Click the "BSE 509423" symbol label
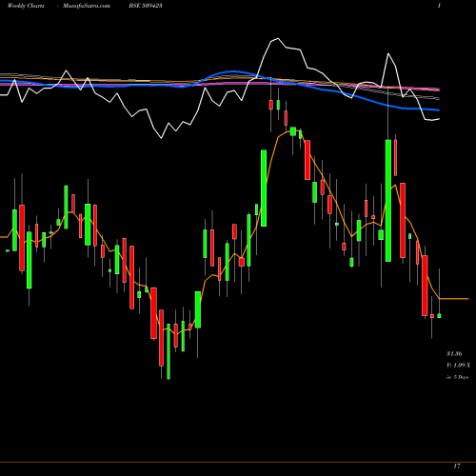 point(146,6)
